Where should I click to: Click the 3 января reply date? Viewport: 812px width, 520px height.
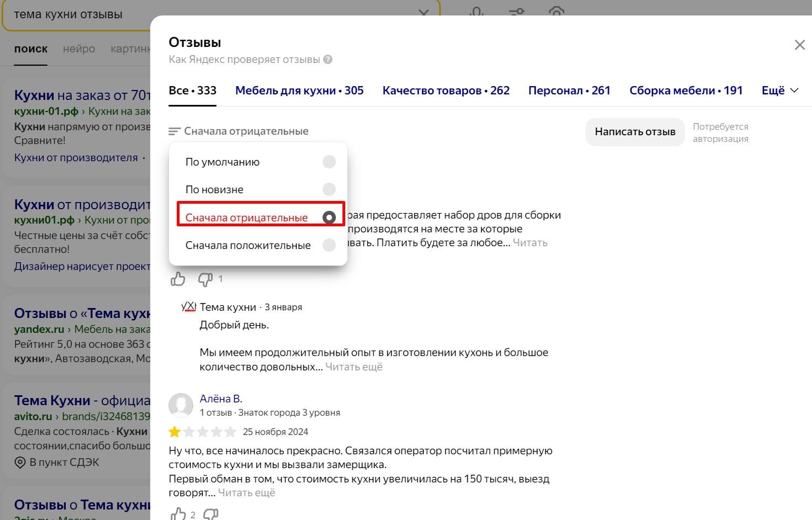pos(283,307)
